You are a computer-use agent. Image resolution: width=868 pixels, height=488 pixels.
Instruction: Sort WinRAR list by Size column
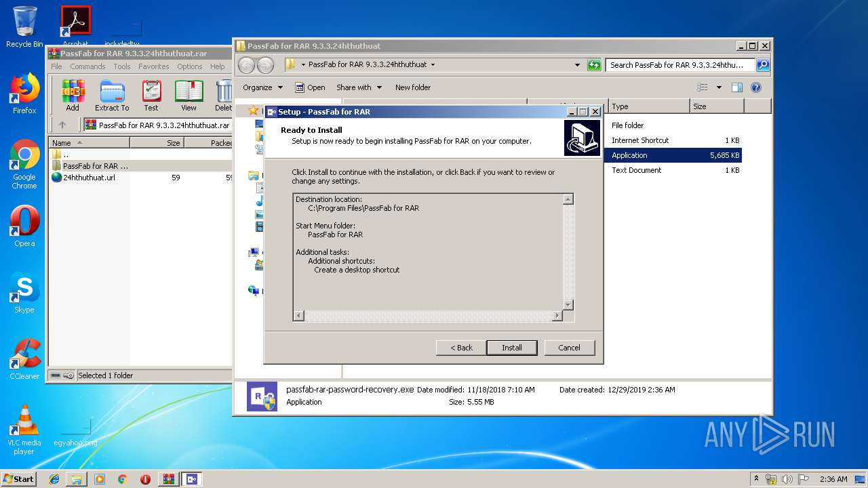(x=157, y=143)
